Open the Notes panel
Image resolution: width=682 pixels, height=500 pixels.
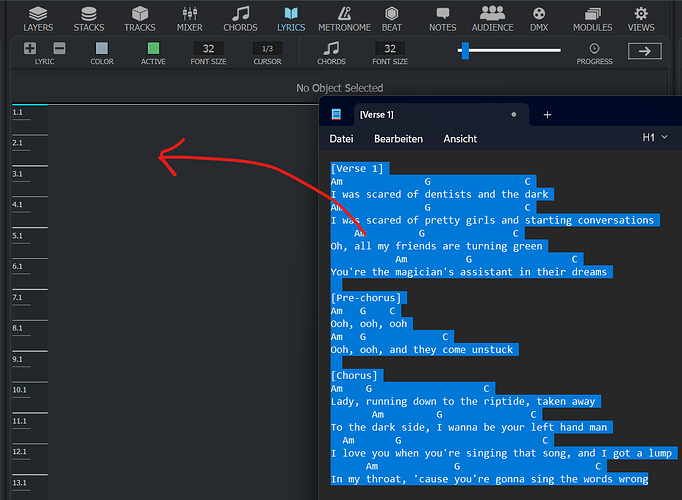443,19
